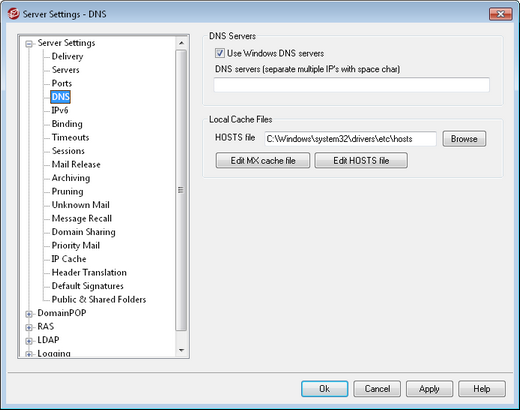Click the tree scrollbar down arrow

click(181, 350)
